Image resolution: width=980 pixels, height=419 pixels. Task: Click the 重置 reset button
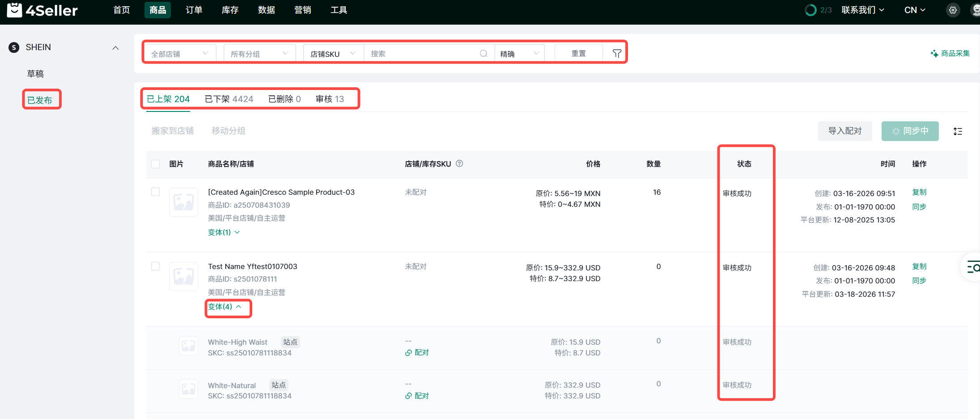(578, 54)
